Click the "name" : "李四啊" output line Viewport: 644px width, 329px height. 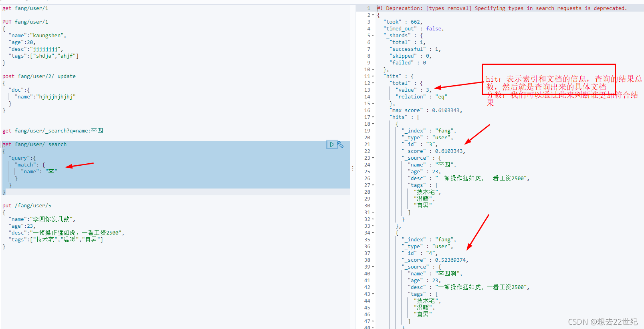[435, 274]
